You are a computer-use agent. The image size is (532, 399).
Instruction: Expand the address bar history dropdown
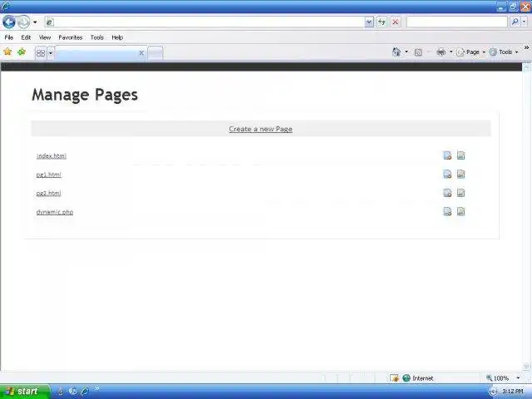pos(369,22)
